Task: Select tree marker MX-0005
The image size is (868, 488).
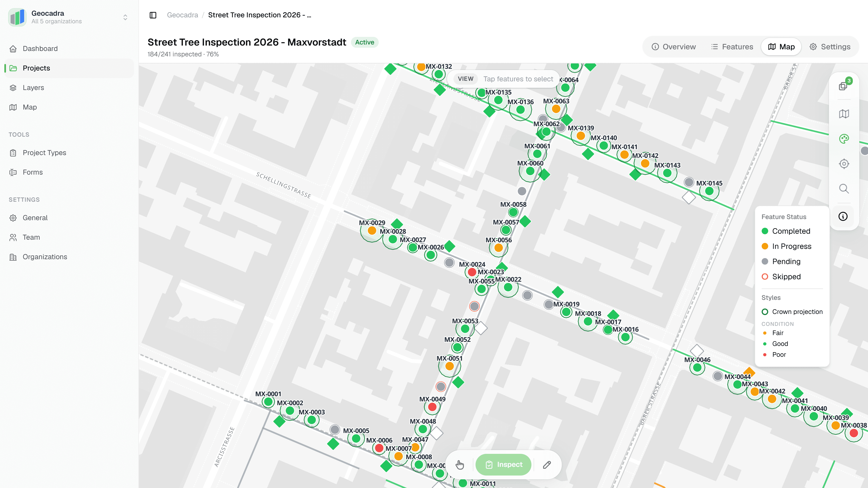Action: point(356,439)
